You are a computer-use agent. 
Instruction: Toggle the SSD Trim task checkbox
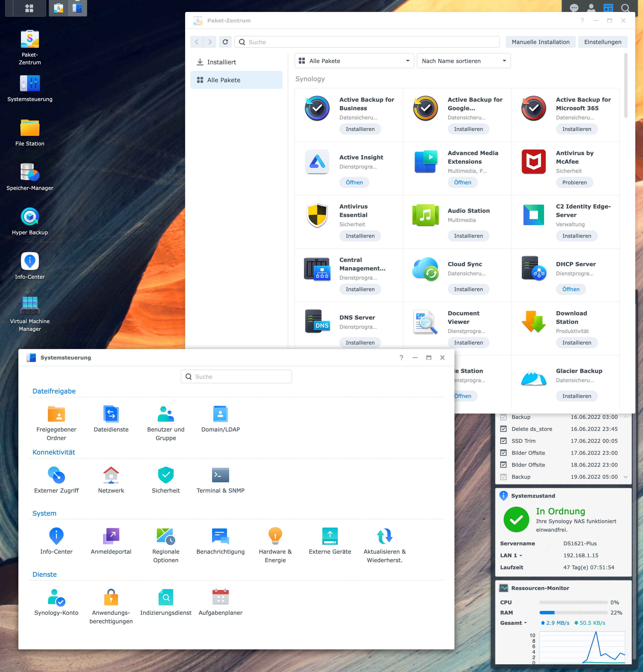[503, 441]
